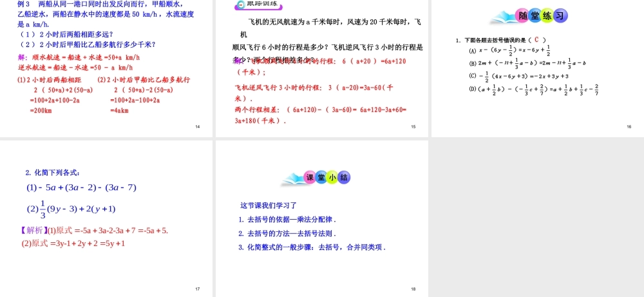This screenshot has height=297, width=644.
Task: Select option (B) in the exercise on slide 16
Action: pyautogui.click(x=472, y=63)
